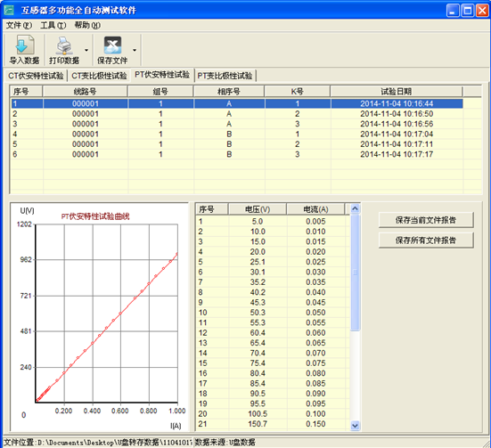Switch to PT变比极性试验 tab
The height and width of the screenshot is (448, 491).
(225, 76)
